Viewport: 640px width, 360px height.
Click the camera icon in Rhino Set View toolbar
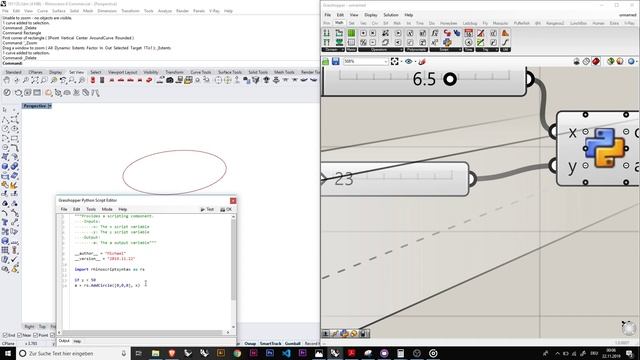(x=170, y=80)
